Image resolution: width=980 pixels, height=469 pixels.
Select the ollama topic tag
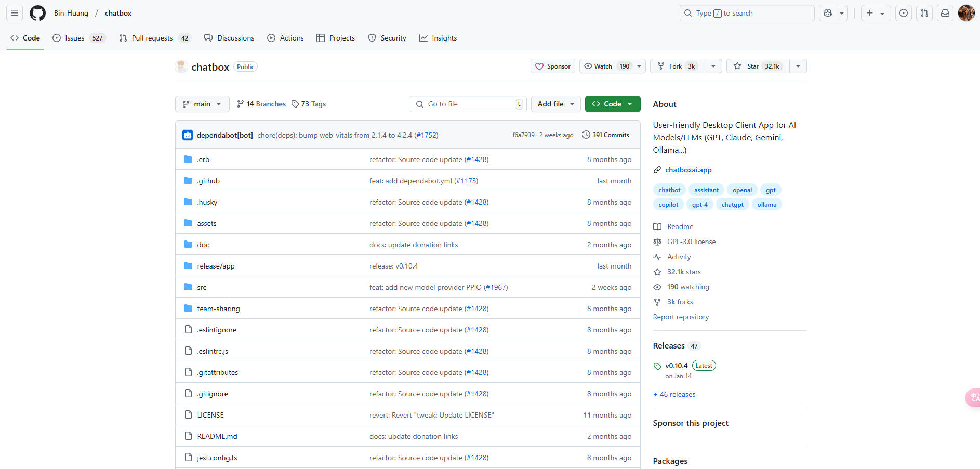(766, 205)
